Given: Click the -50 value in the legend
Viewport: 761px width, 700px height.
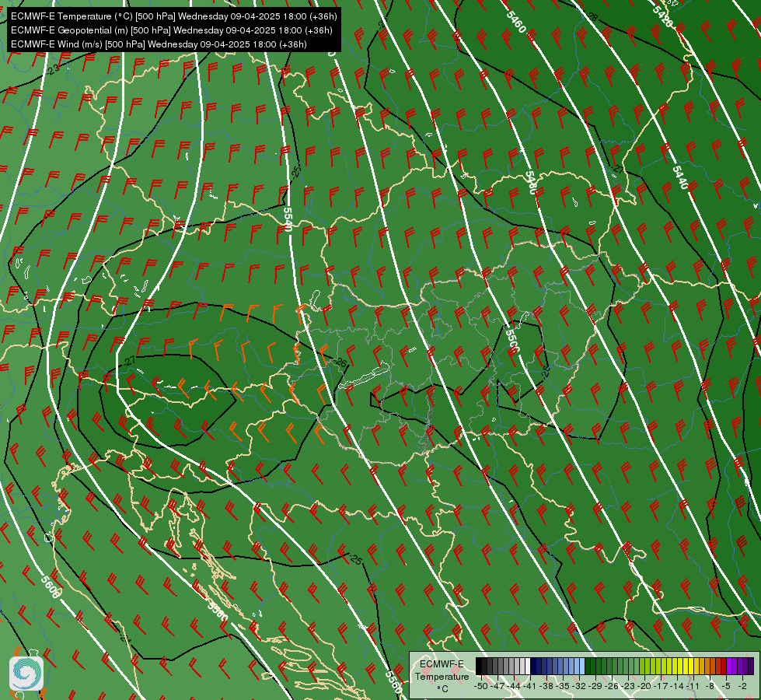Looking at the screenshot, I should (481, 686).
